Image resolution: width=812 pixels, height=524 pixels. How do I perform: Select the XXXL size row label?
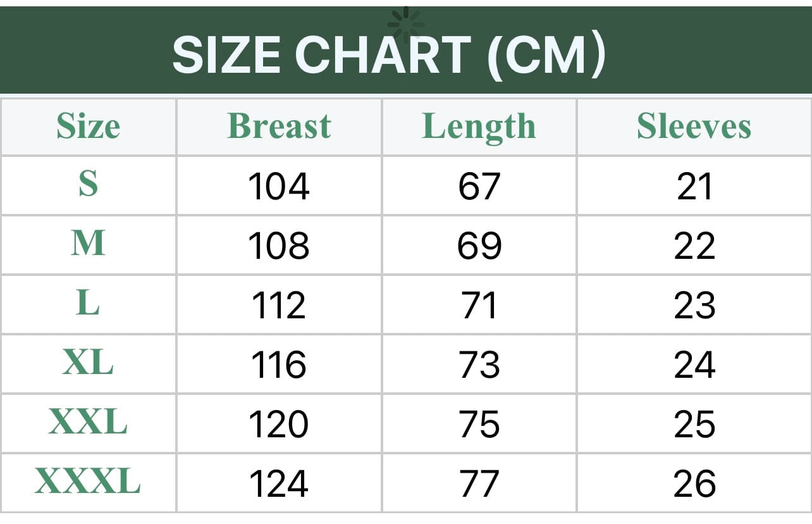coord(88,482)
